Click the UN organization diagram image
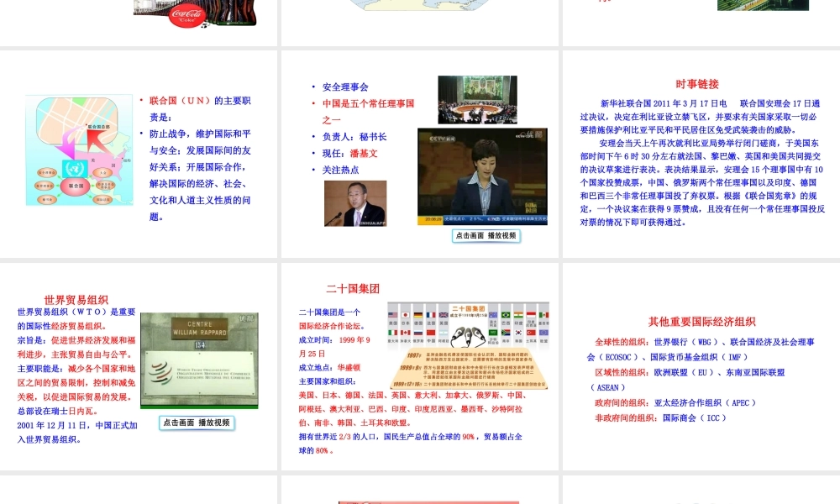Screen dimensions: 840x504 coord(79,150)
